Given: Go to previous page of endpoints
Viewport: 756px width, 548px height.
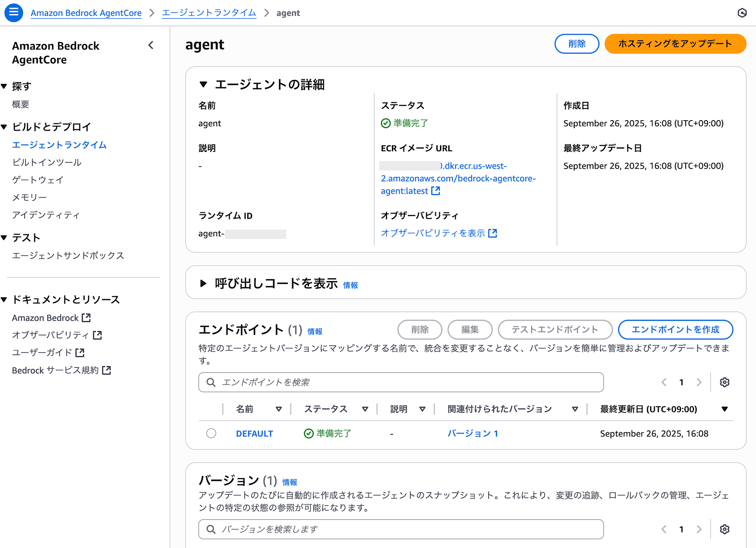Looking at the screenshot, I should click(x=664, y=382).
